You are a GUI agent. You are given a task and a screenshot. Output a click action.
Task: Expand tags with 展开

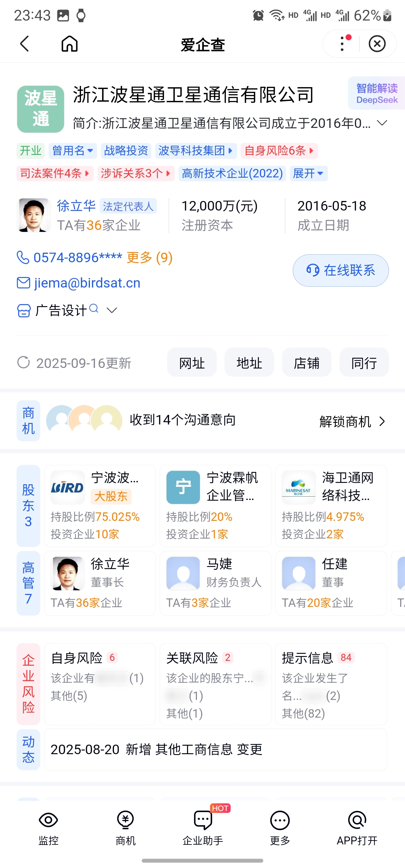point(309,173)
